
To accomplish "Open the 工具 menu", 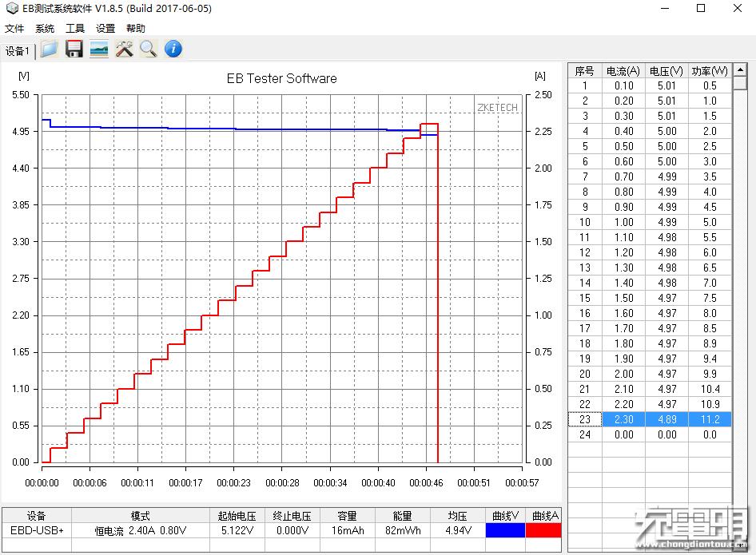I will pos(75,29).
